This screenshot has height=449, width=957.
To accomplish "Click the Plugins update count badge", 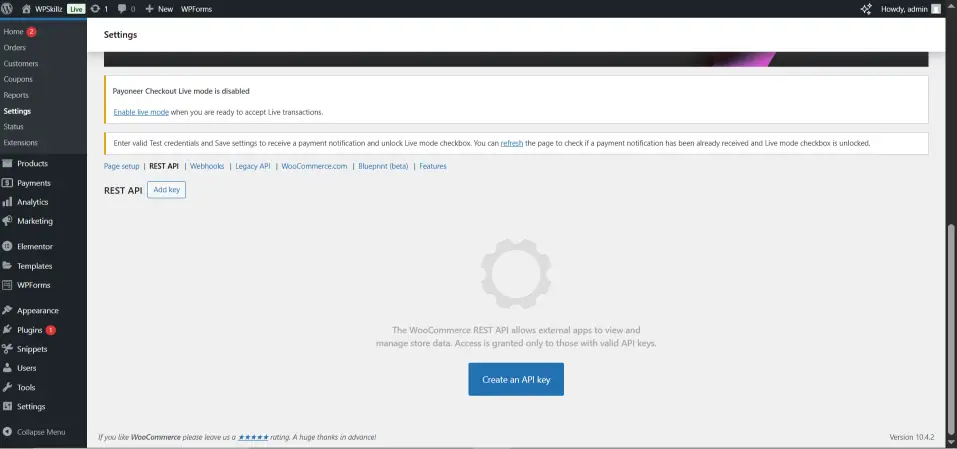I will pos(51,330).
